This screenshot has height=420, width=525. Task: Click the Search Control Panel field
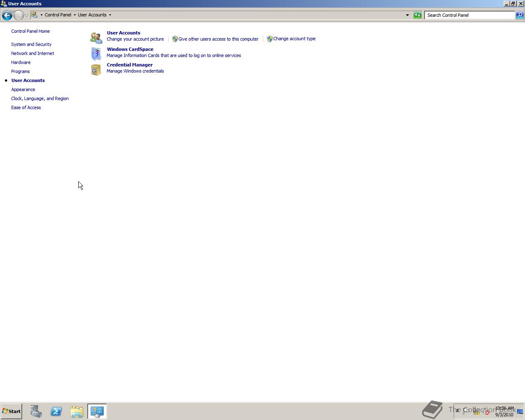[470, 15]
